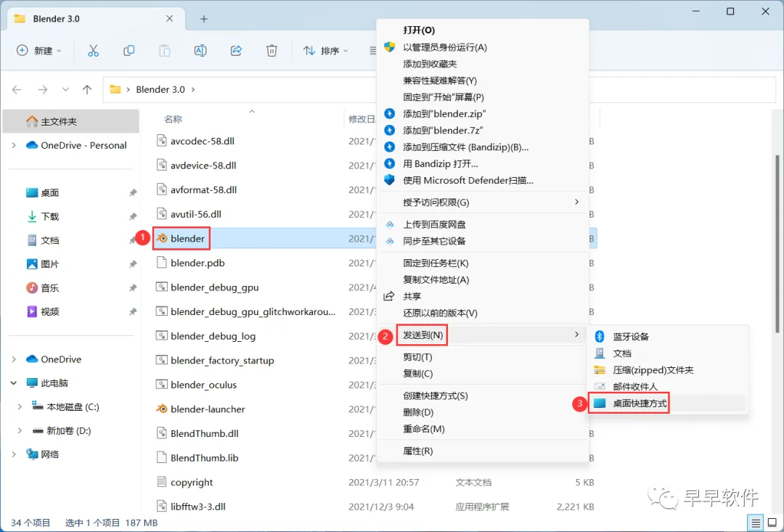This screenshot has width=784, height=532.
Task: Open 图片 in quick access
Action: [x=49, y=264]
